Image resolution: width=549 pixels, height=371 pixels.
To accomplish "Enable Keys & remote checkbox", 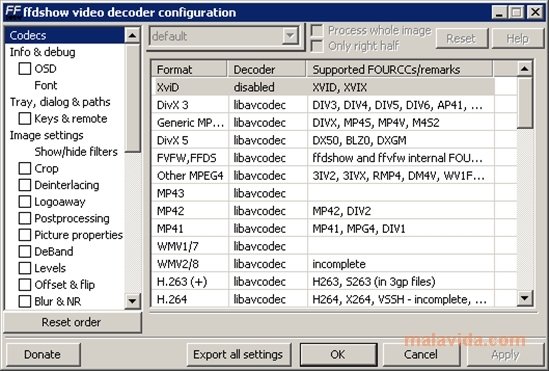I will [25, 118].
